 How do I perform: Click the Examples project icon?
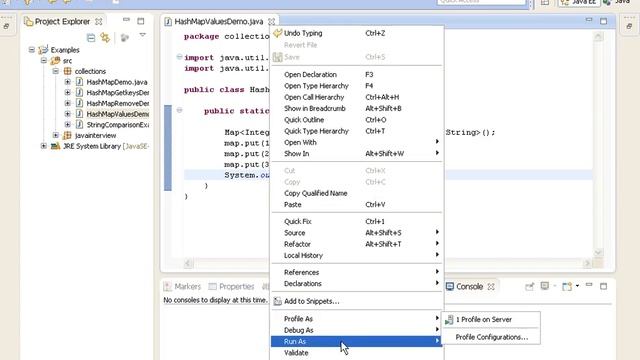tap(43, 50)
